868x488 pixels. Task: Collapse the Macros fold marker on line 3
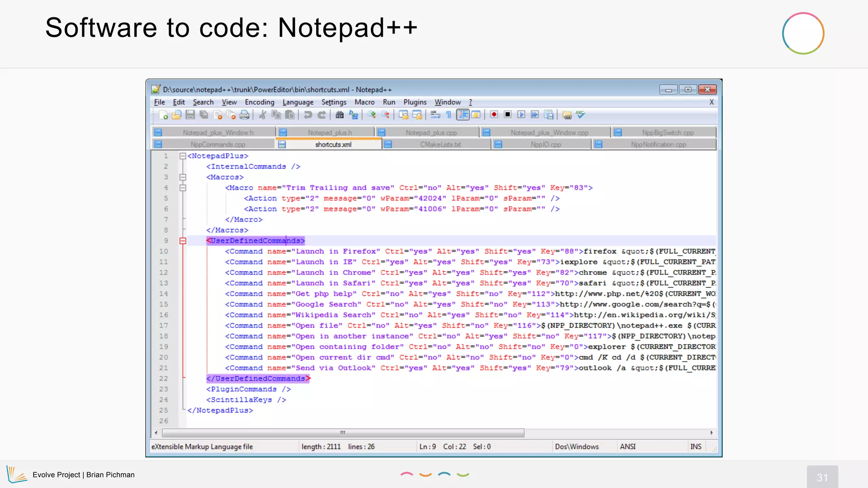pos(183,177)
